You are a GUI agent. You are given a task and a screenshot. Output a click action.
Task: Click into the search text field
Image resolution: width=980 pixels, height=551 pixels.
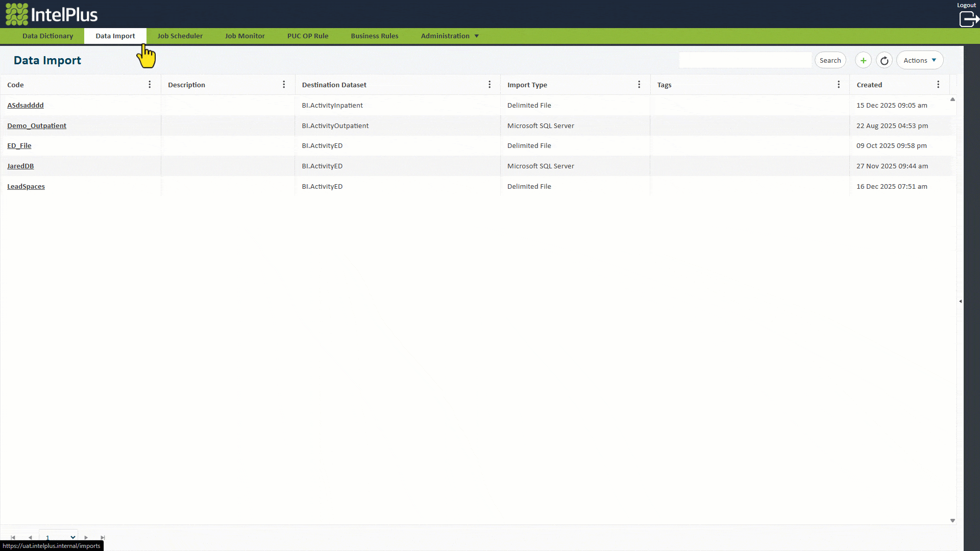(745, 60)
